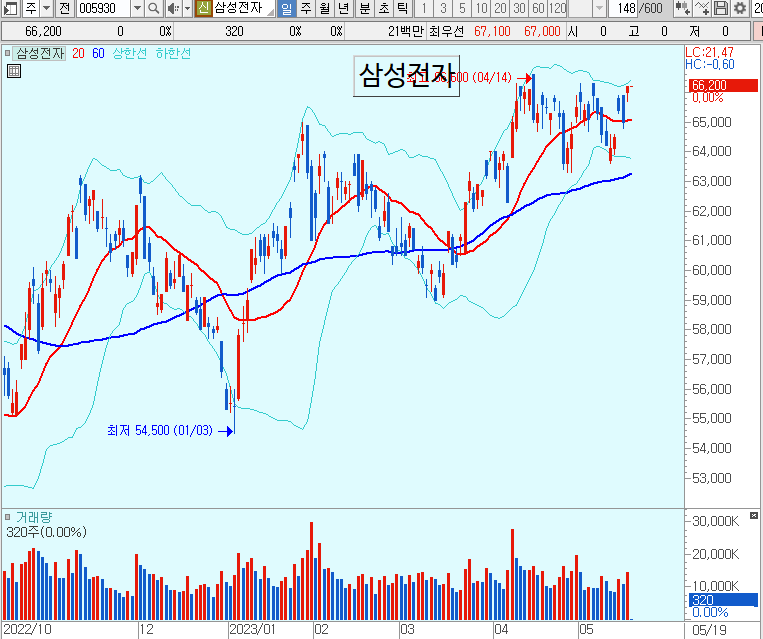Click the 30,000K volume axis label
Image resolution: width=763 pixels, height=639 pixels.
pyautogui.click(x=716, y=521)
